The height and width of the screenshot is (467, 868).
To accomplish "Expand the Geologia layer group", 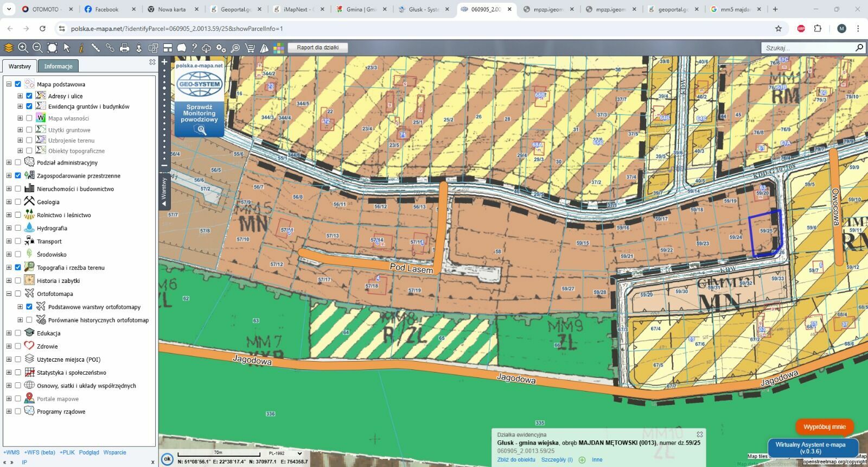I will click(x=9, y=202).
